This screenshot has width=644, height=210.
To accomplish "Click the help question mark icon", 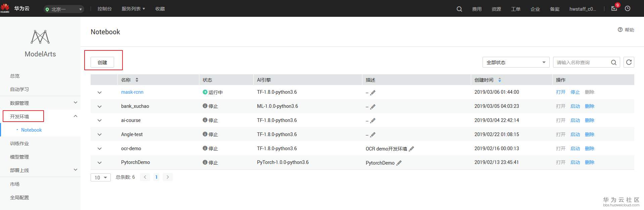I will click(620, 30).
